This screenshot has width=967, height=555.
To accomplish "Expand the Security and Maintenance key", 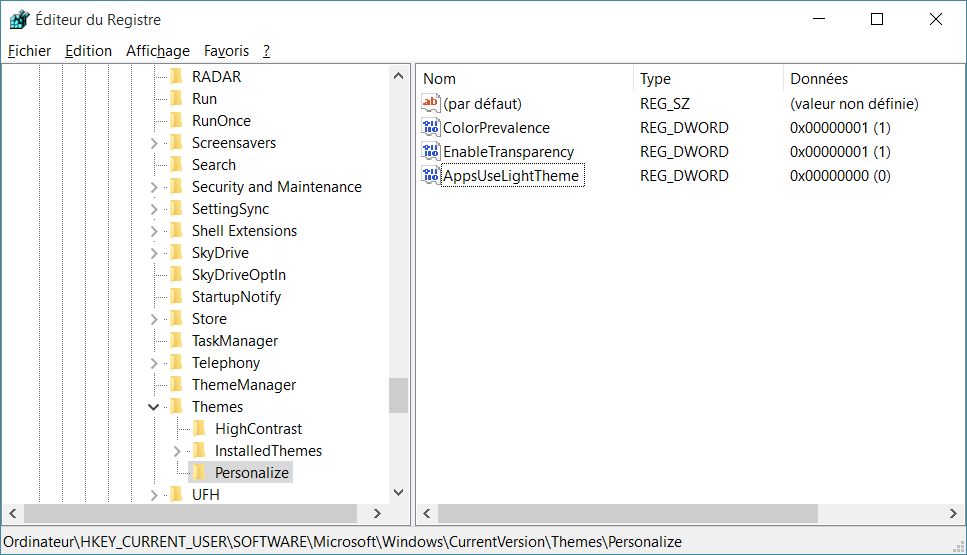I will (x=154, y=187).
